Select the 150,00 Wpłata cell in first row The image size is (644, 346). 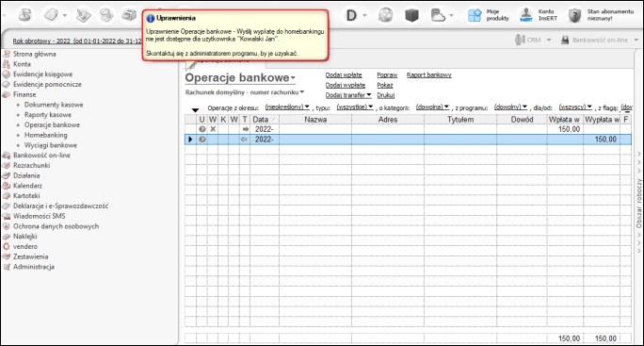pos(565,129)
